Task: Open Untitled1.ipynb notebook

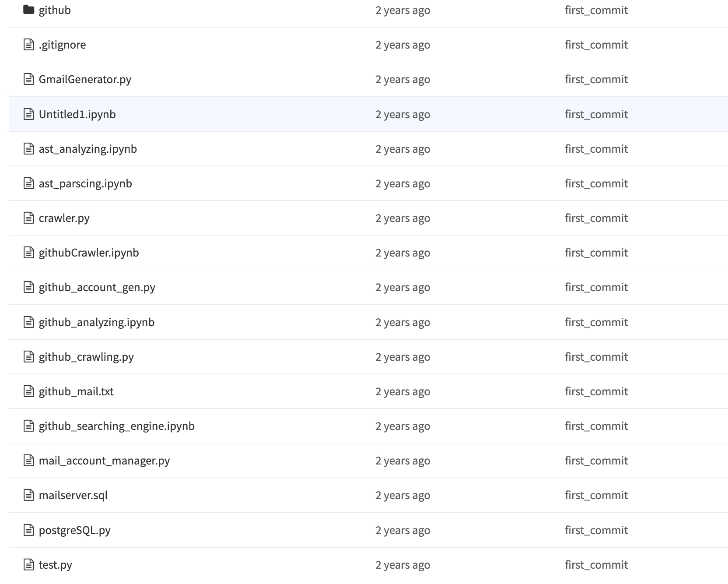Action: pos(77,114)
